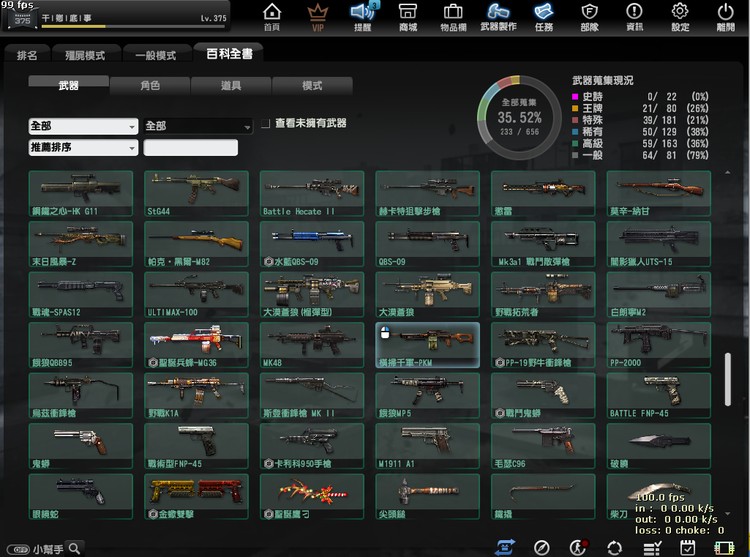
Task: Select the 橫掃千軍-PKM weapon card
Action: (428, 345)
